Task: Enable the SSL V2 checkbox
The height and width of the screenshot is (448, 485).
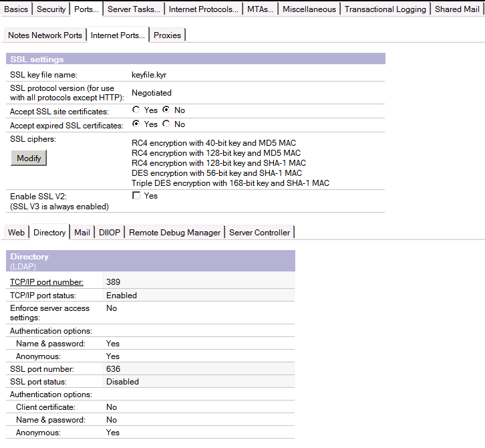Action: 136,196
